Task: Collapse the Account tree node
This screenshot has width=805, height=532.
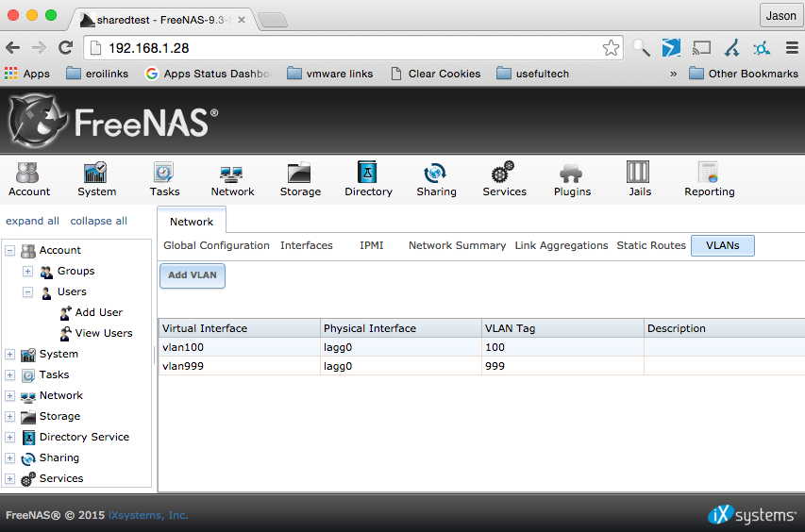Action: click(9, 250)
